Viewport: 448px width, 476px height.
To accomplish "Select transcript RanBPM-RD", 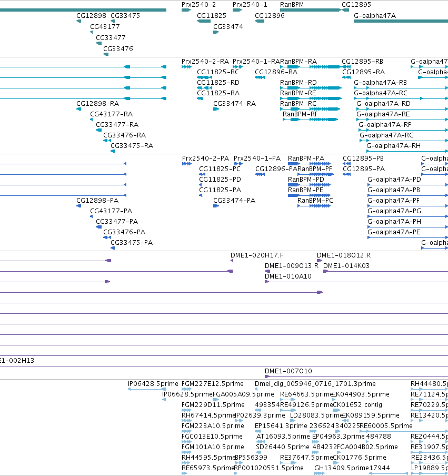I will [x=298, y=83].
